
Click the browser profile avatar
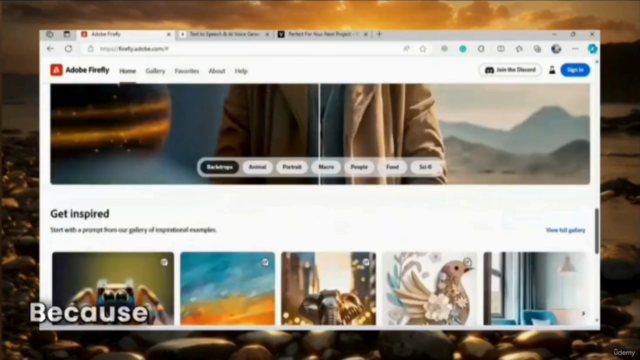[556, 49]
